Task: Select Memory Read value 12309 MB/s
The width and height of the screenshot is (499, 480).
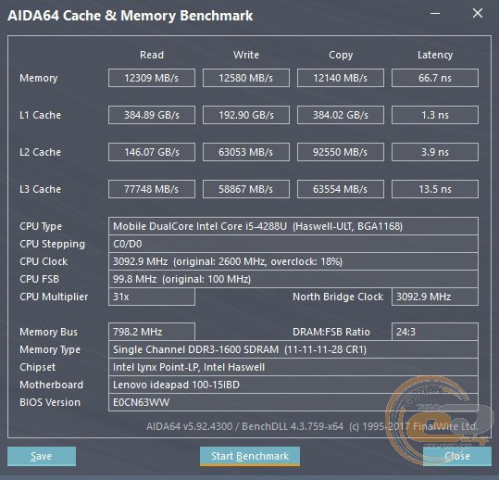Action: (152, 78)
